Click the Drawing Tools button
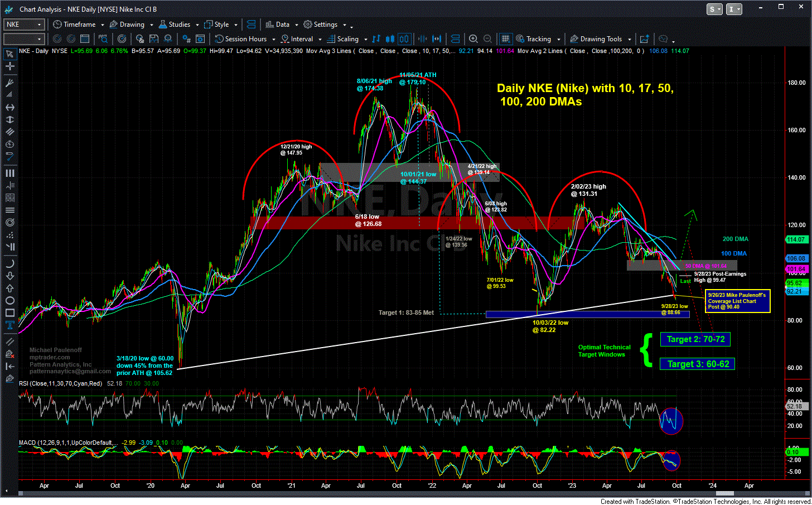The width and height of the screenshot is (812, 505). [x=596, y=39]
